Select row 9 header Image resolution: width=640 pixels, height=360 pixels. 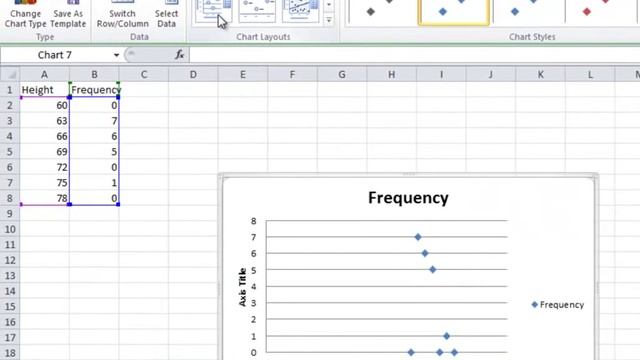point(10,213)
